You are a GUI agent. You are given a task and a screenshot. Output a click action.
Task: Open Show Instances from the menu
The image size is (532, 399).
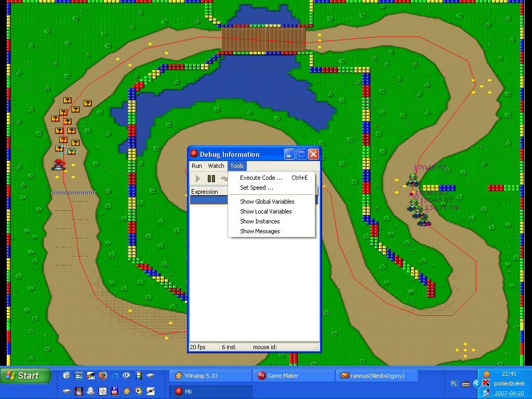pos(260,221)
